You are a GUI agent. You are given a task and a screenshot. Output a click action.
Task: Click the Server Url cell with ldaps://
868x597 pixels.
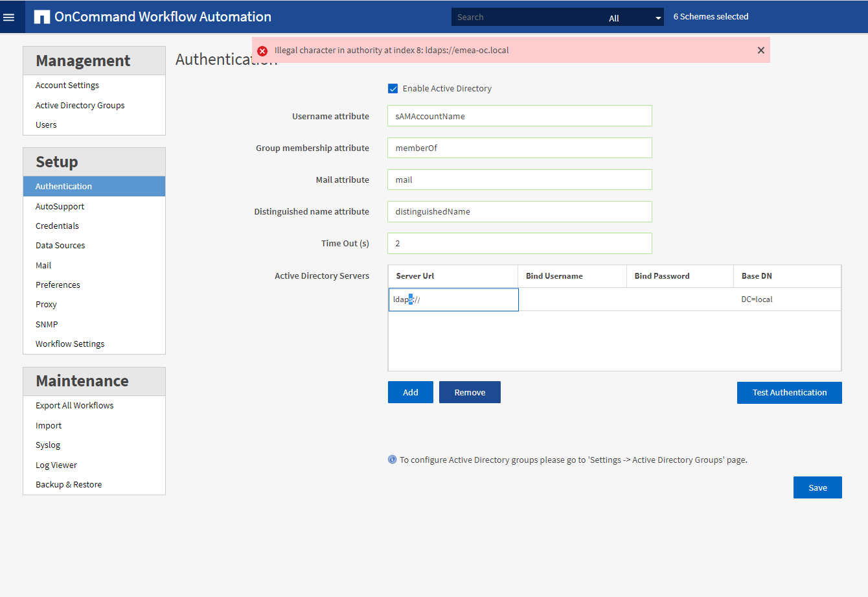[453, 299]
